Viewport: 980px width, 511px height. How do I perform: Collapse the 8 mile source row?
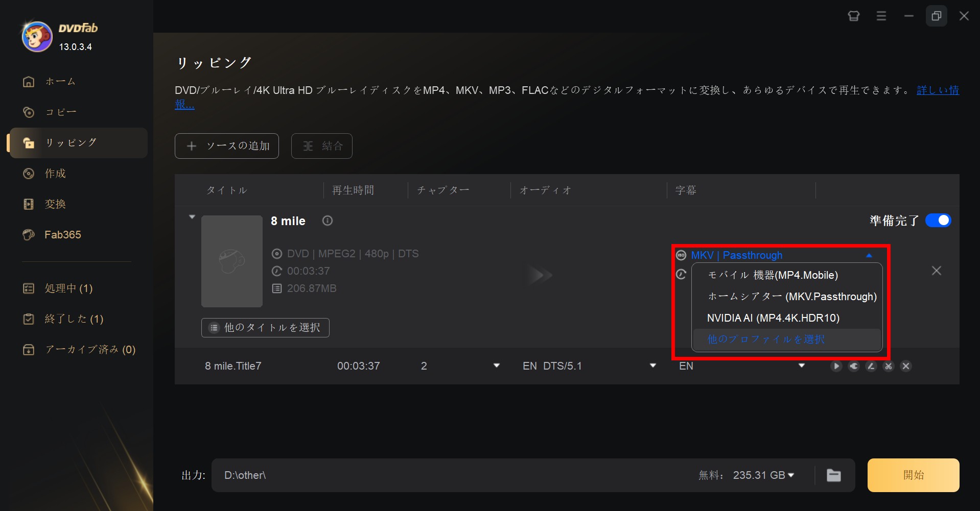[x=192, y=217]
